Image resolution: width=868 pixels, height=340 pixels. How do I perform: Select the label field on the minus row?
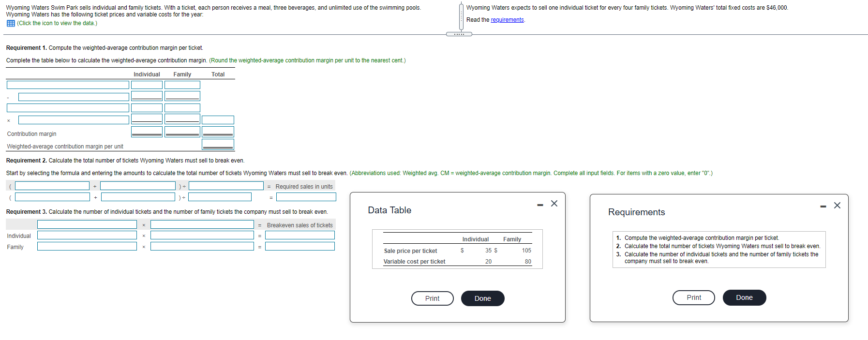(74, 97)
